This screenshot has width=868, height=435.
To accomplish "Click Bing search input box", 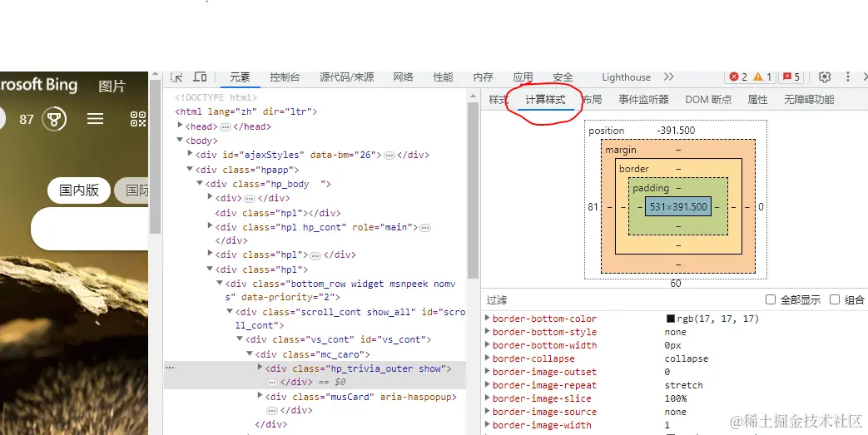I will (89, 229).
